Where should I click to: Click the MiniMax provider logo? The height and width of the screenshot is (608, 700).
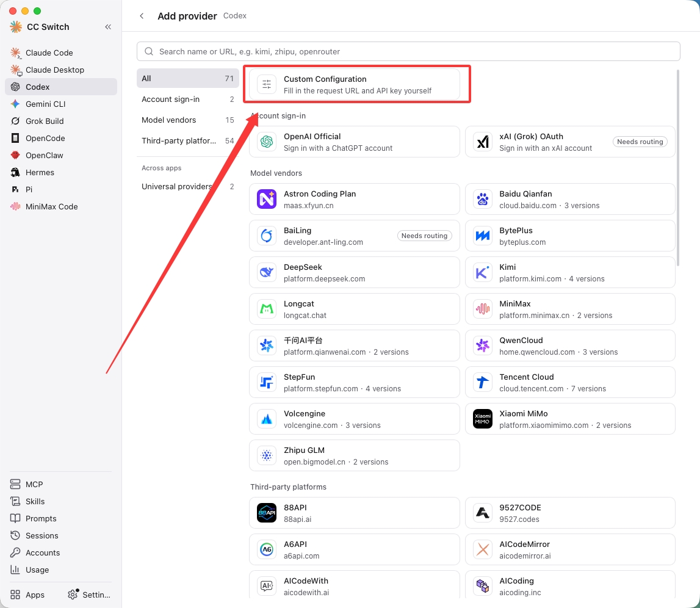(x=483, y=309)
